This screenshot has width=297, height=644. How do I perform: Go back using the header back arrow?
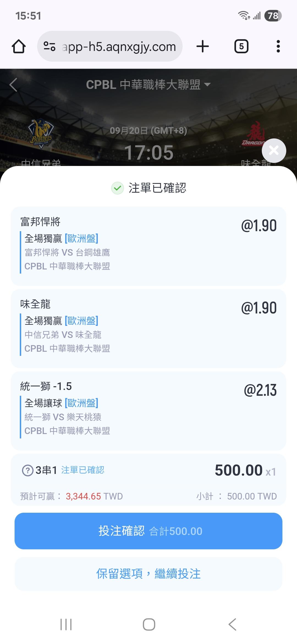(13, 84)
